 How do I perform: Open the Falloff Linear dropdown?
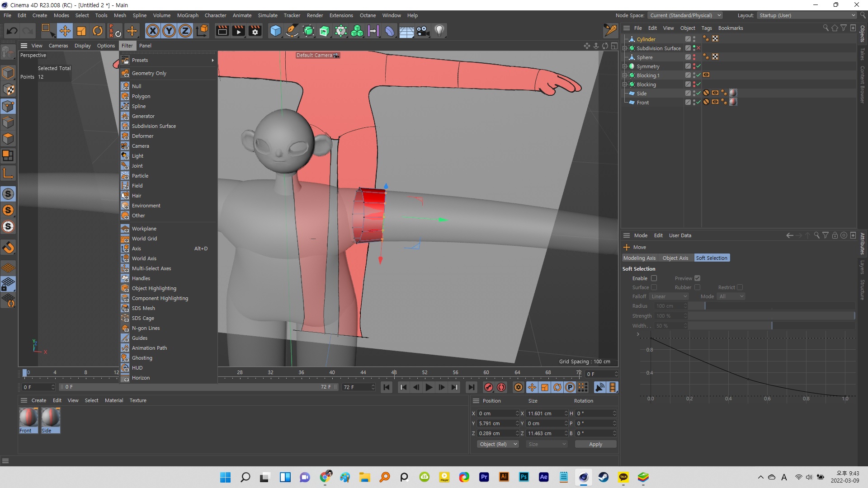[669, 296]
